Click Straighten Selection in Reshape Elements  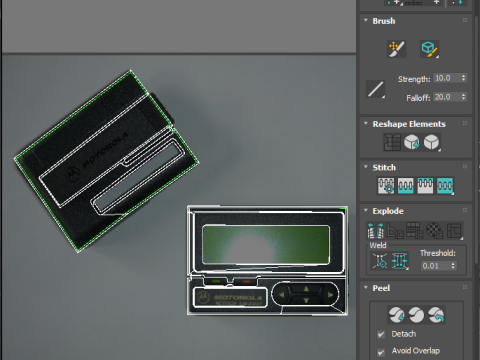click(392, 142)
